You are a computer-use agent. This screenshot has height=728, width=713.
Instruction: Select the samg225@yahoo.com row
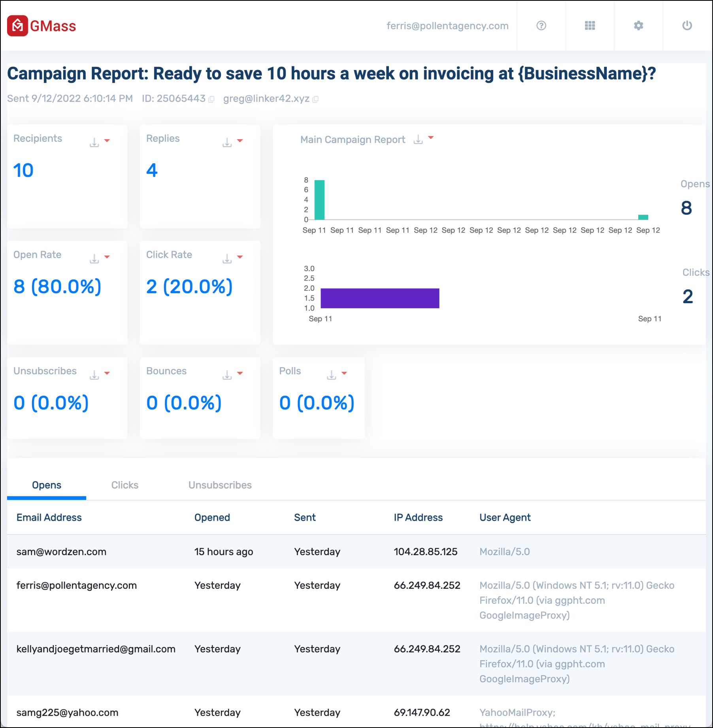coord(356,712)
